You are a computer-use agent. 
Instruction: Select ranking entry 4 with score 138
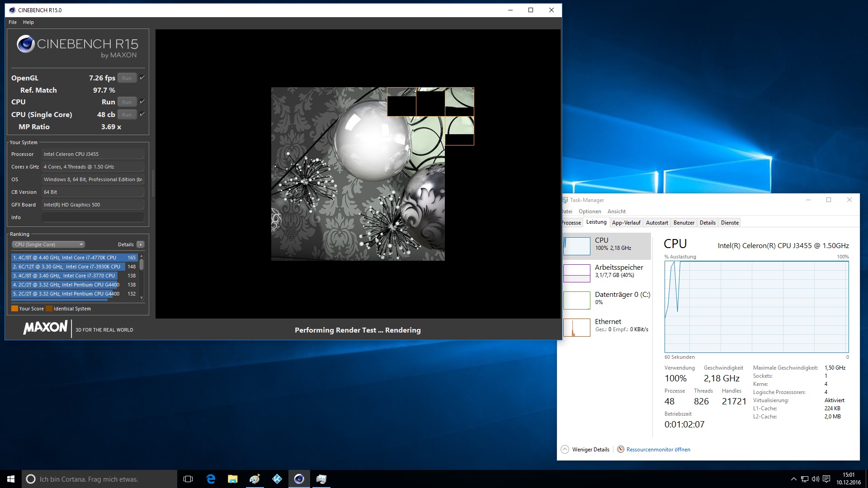[x=75, y=285]
